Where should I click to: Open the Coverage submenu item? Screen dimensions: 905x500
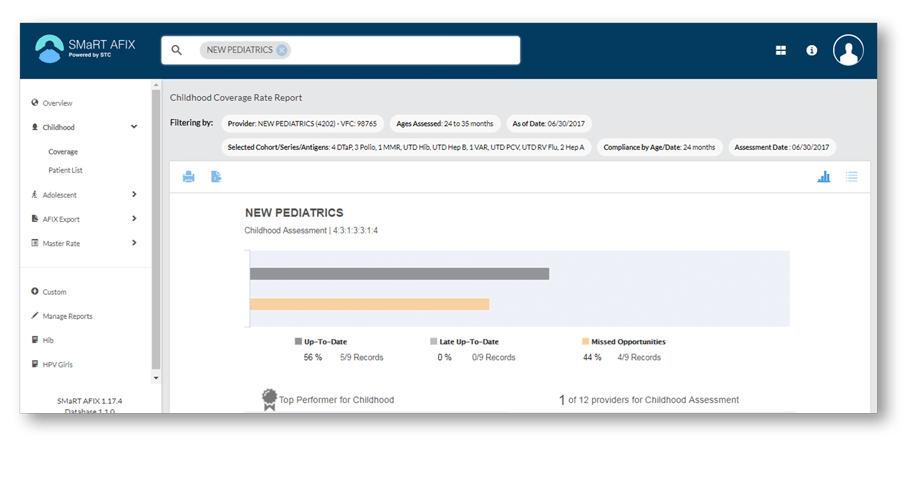(63, 152)
